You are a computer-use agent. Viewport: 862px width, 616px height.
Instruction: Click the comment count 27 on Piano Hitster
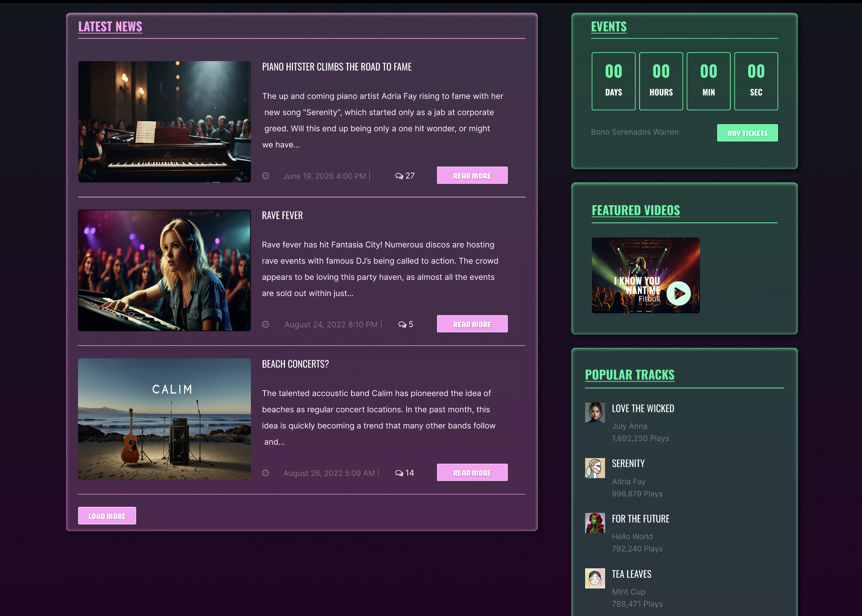point(410,176)
